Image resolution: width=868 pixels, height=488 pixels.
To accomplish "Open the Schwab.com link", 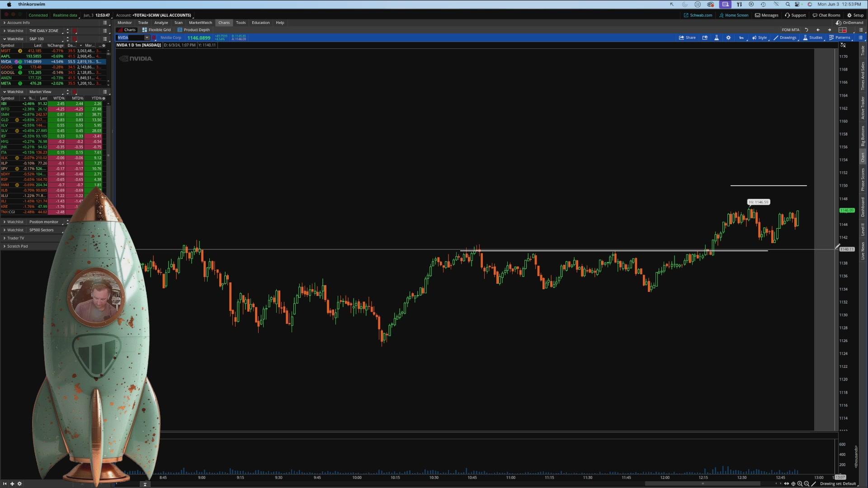I will (698, 15).
